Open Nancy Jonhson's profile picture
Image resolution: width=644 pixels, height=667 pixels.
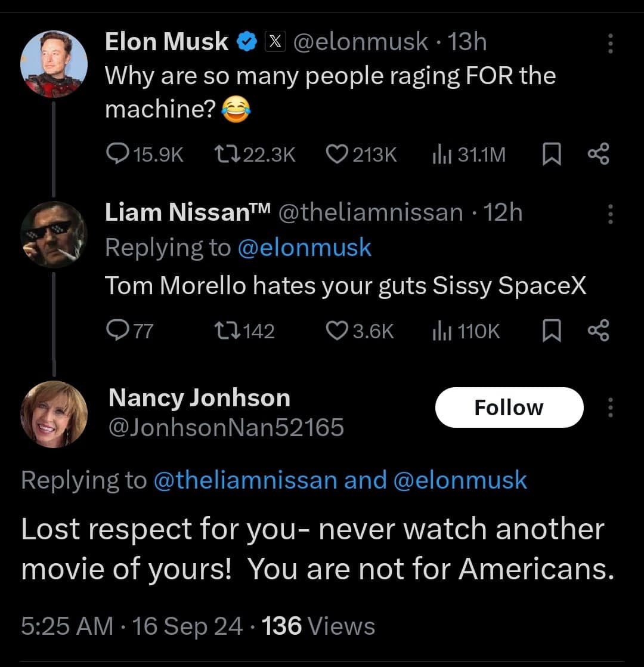click(x=54, y=413)
